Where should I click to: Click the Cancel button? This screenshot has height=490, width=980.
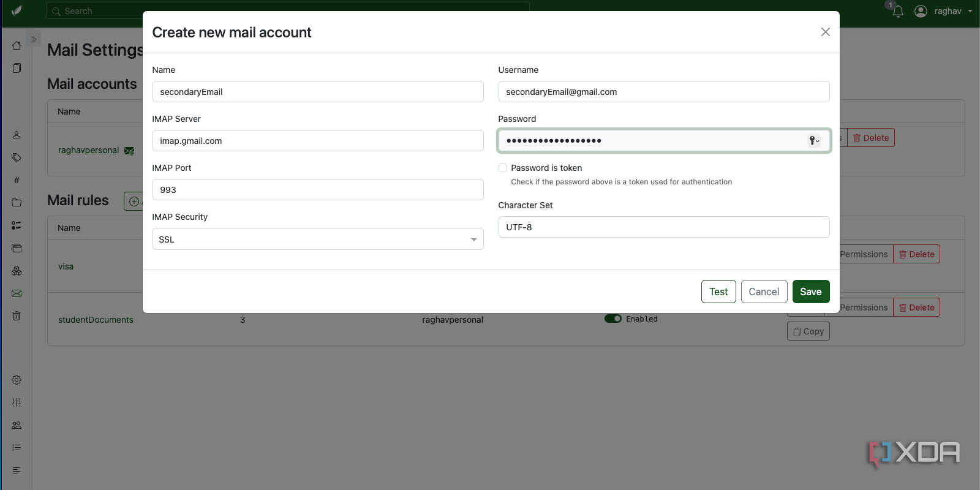pos(764,292)
